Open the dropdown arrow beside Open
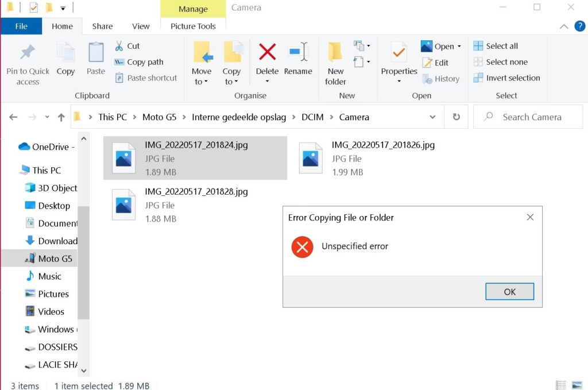Image resolution: width=588 pixels, height=390 pixels. pos(459,47)
